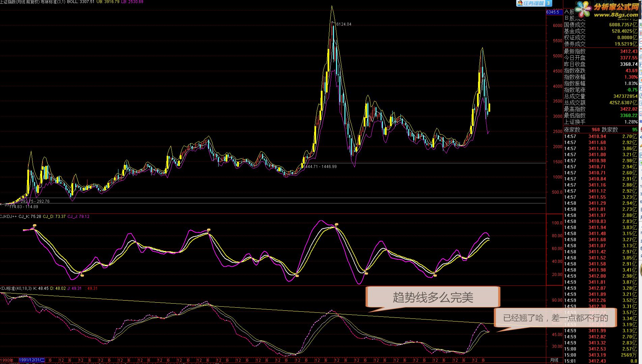Select the tick row priced 3413.32
The height and width of the screenshot is (364, 642).
(601, 343)
